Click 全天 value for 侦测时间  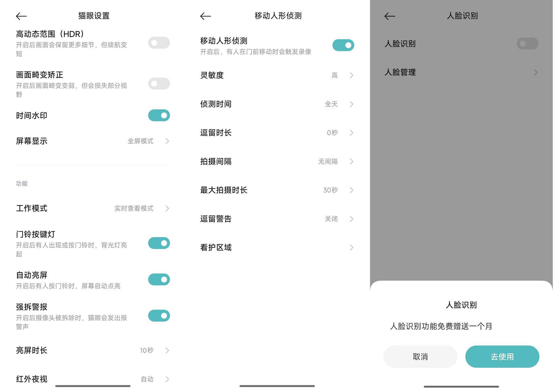[x=331, y=104]
